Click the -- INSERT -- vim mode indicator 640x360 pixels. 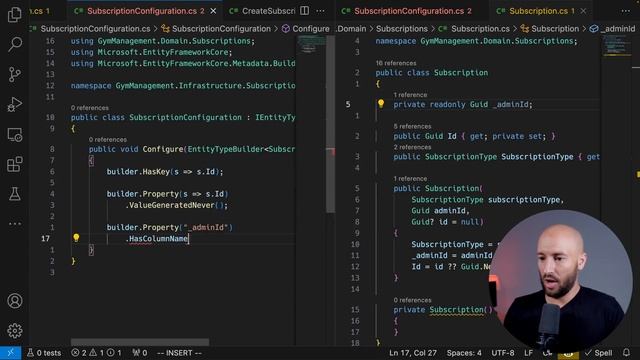(x=179, y=353)
